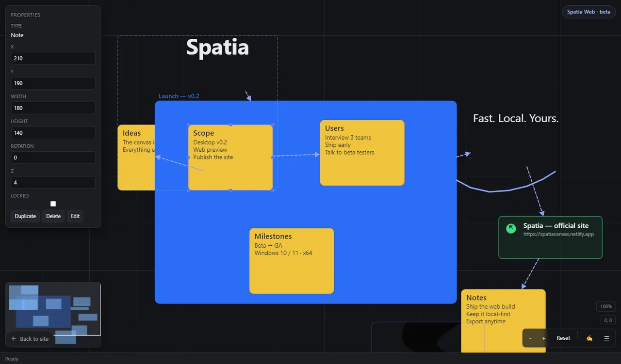Image resolution: width=621 pixels, height=364 pixels.
Task: Click 'Talk to beta testers' line in Users
Action: [349, 152]
